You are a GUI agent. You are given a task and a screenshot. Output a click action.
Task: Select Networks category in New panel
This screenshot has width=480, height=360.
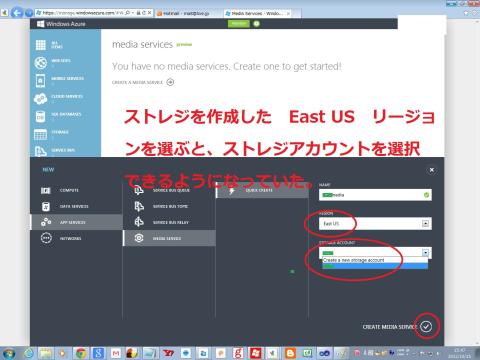76,238
